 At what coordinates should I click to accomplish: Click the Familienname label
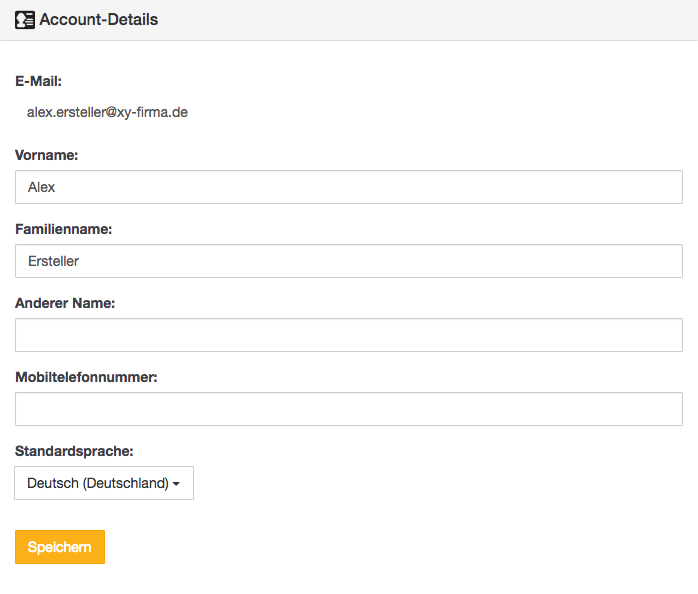point(64,229)
